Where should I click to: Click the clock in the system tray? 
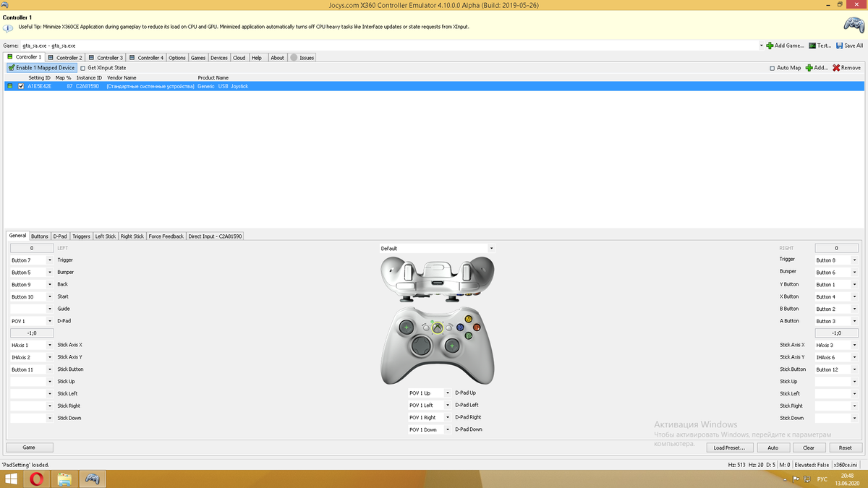[x=846, y=479]
